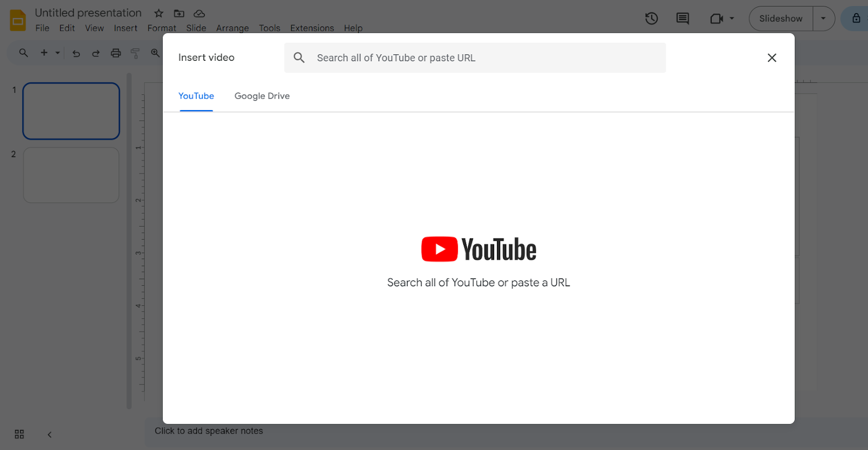Image resolution: width=868 pixels, height=450 pixels.
Task: Add a new slide plus icon
Action: pyautogui.click(x=44, y=53)
